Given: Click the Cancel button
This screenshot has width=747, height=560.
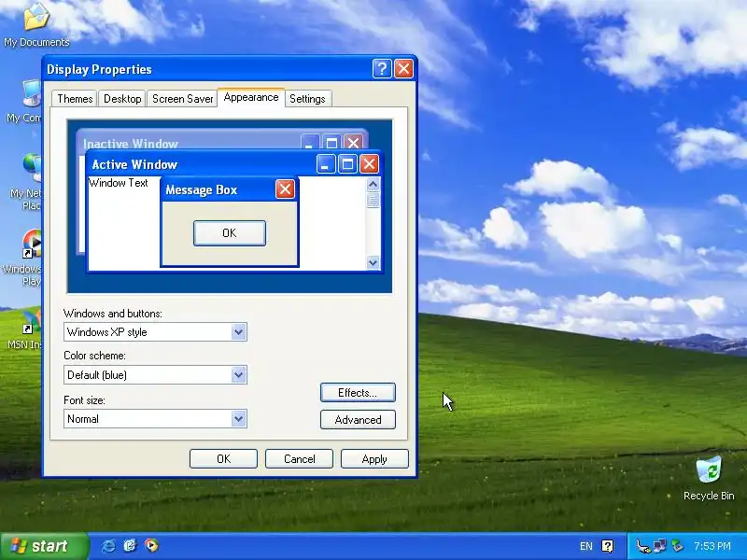Looking at the screenshot, I should (x=299, y=458).
